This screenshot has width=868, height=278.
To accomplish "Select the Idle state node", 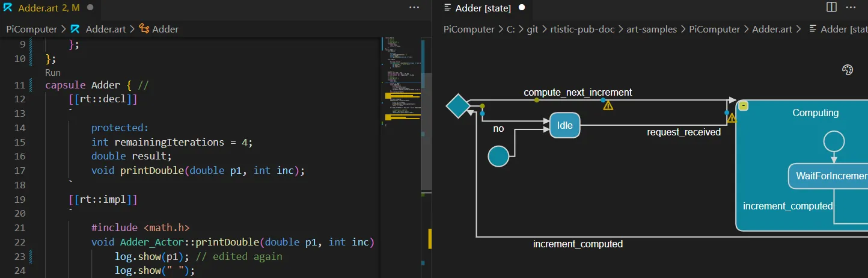I will 564,125.
